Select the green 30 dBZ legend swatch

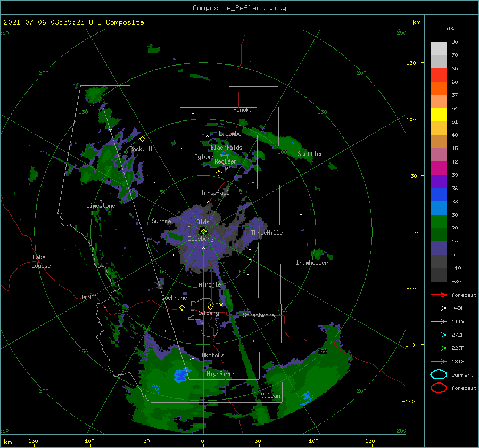click(x=439, y=222)
